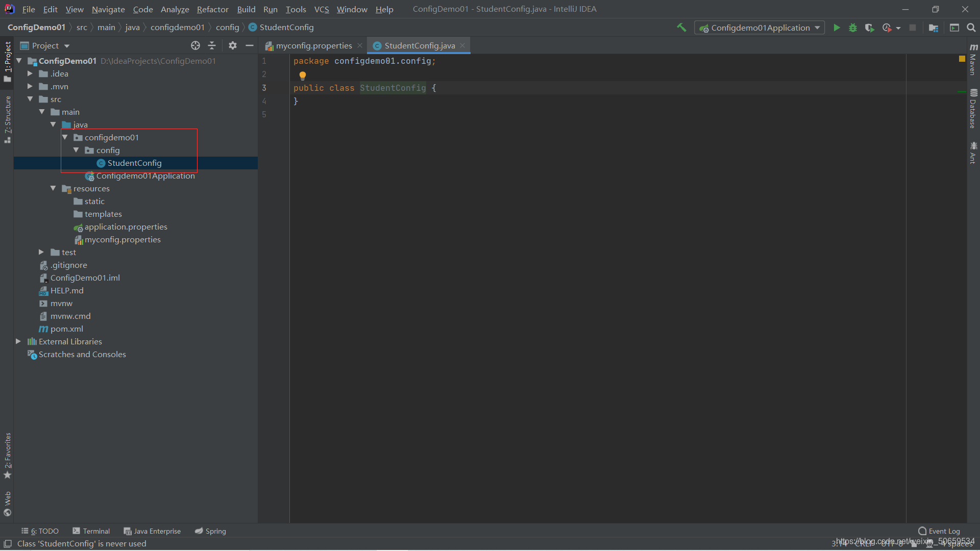Click configdemo01 in the breadcrumb path
Viewport: 980px width, 551px height.
(178, 27)
